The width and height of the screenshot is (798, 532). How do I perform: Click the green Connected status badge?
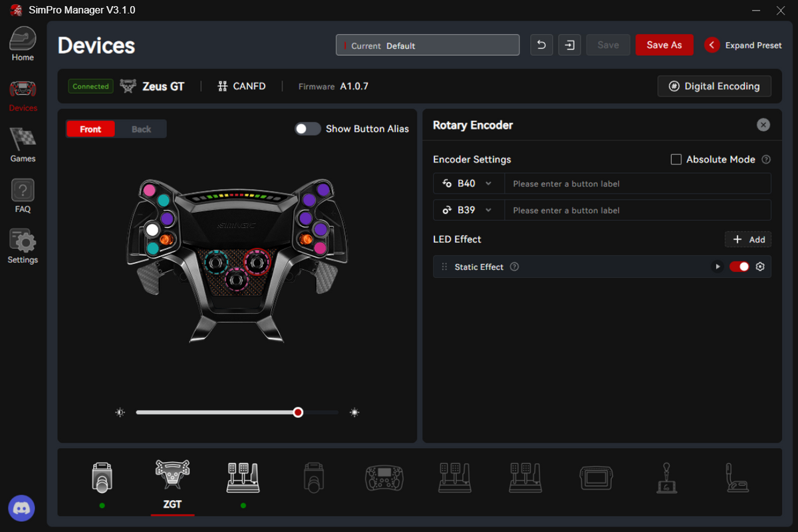tap(90, 86)
